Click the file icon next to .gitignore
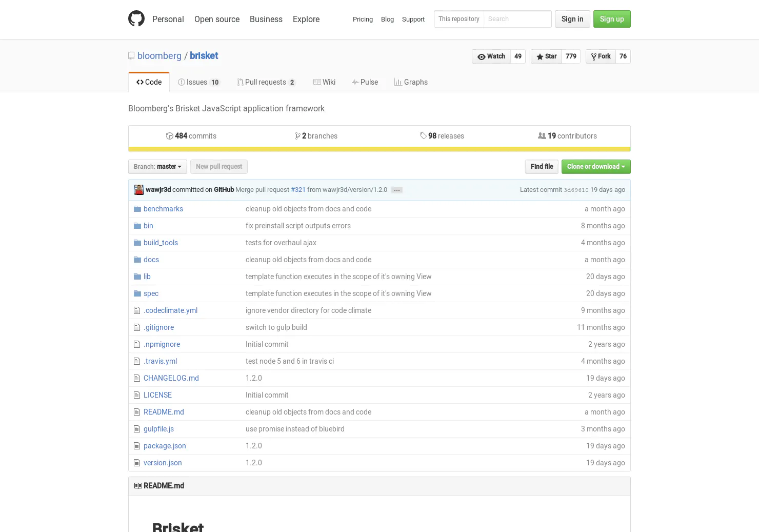759x532 pixels. point(137,327)
